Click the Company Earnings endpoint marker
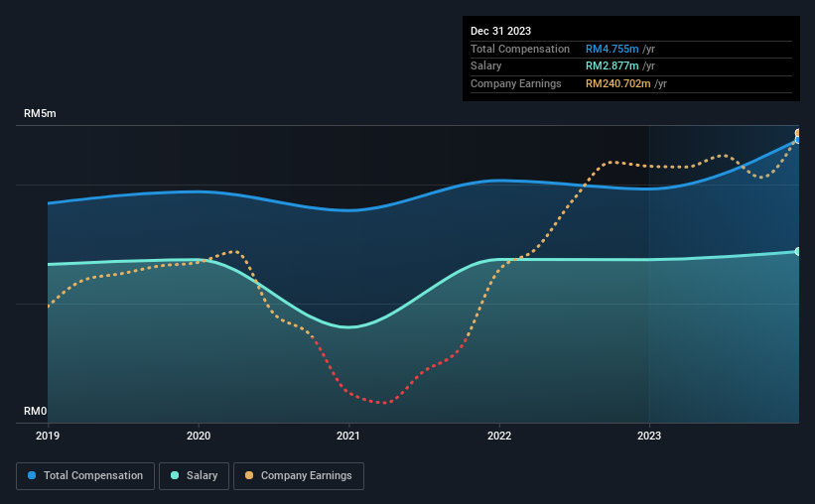Image resolution: width=815 pixels, height=504 pixels. pos(798,133)
